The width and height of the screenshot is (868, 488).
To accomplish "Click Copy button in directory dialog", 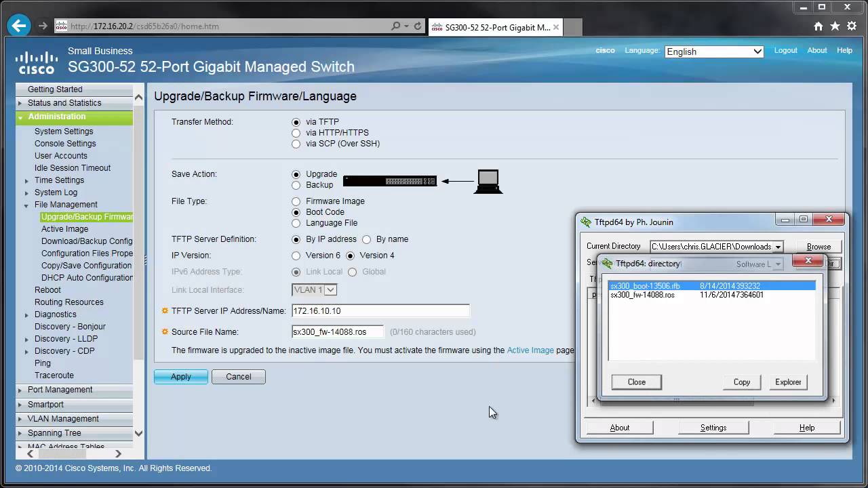I will click(742, 382).
